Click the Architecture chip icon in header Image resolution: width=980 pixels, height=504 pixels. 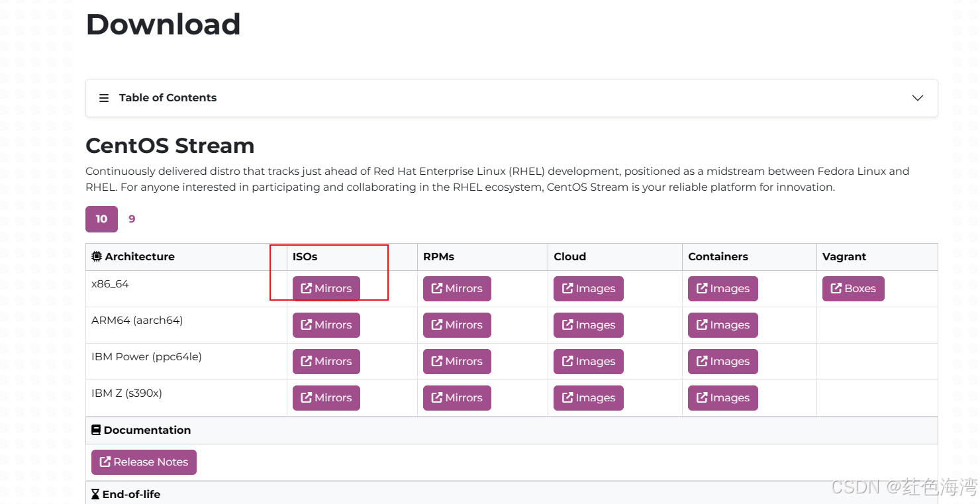tap(97, 256)
